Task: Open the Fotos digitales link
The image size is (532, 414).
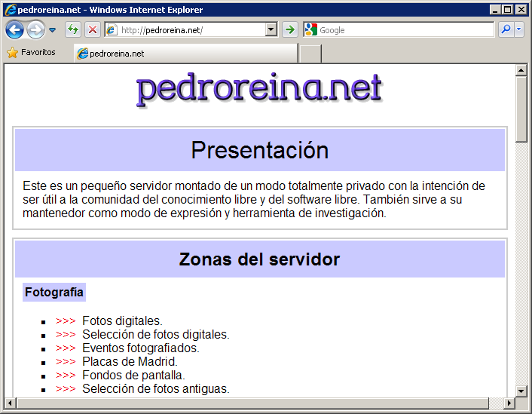Action: (121, 320)
